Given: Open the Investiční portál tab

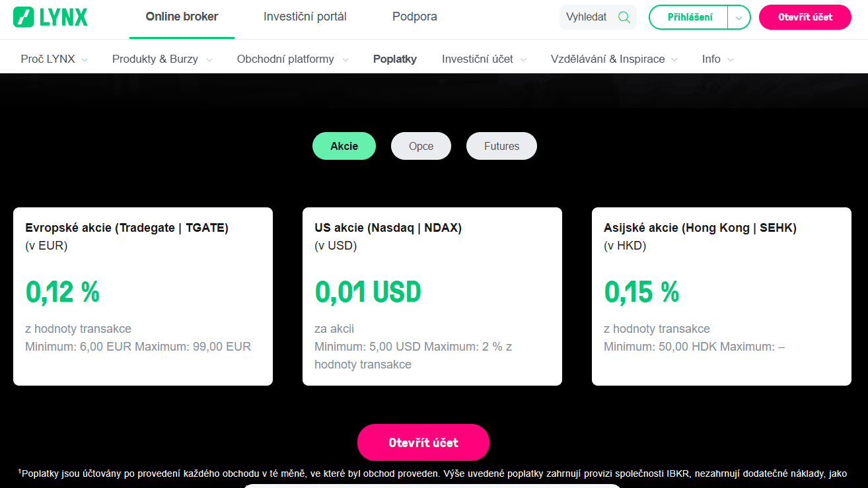Looking at the screenshot, I should coord(305,17).
